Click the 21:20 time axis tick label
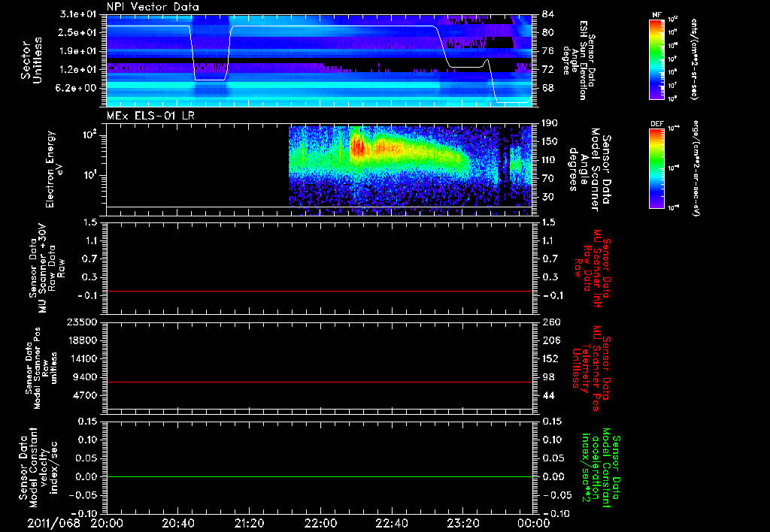Viewport: 770px width, 532px height. pyautogui.click(x=249, y=523)
